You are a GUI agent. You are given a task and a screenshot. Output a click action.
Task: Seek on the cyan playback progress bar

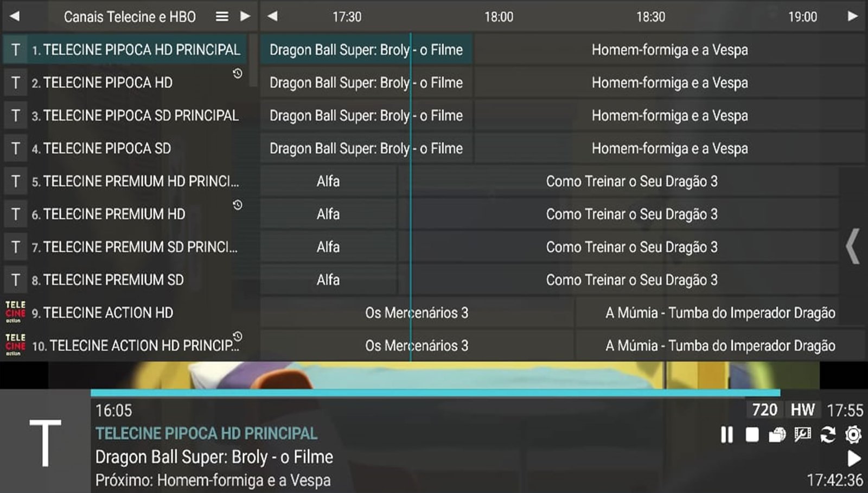click(x=435, y=393)
